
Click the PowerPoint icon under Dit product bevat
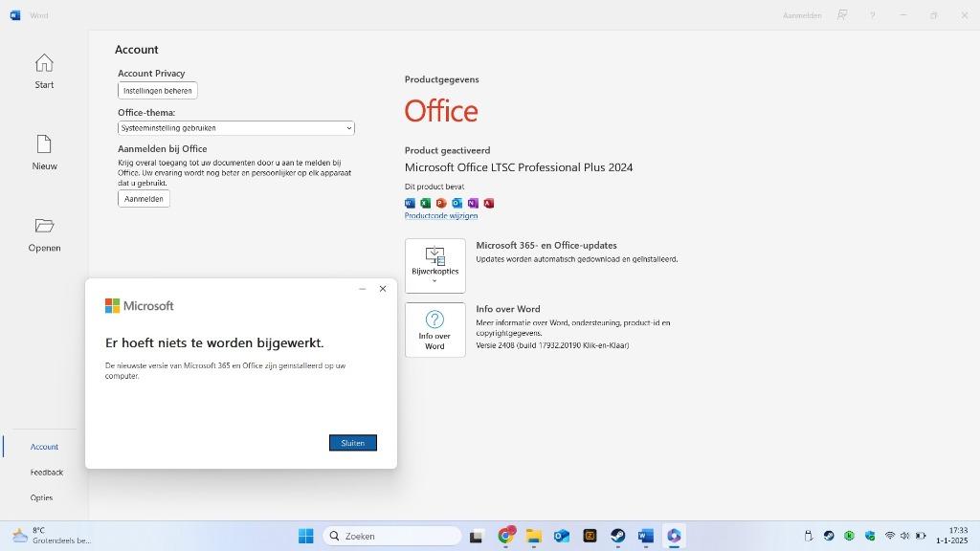tap(441, 203)
